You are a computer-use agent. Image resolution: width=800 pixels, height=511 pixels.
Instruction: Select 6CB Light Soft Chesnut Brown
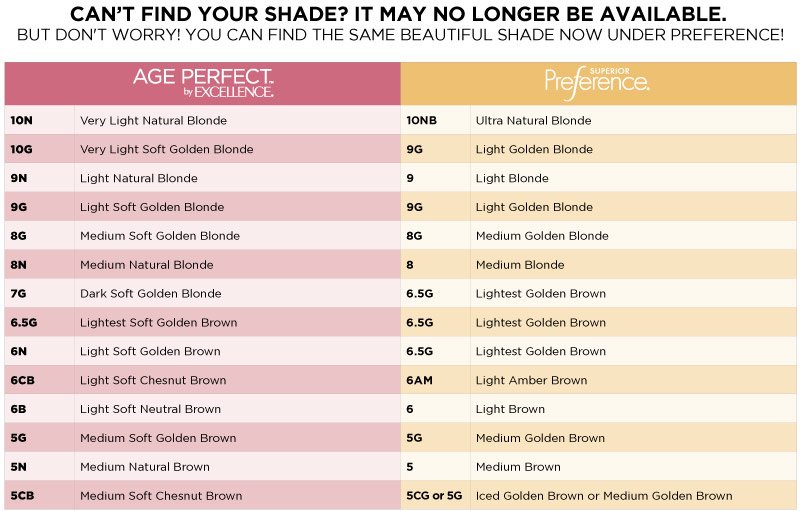(x=203, y=380)
